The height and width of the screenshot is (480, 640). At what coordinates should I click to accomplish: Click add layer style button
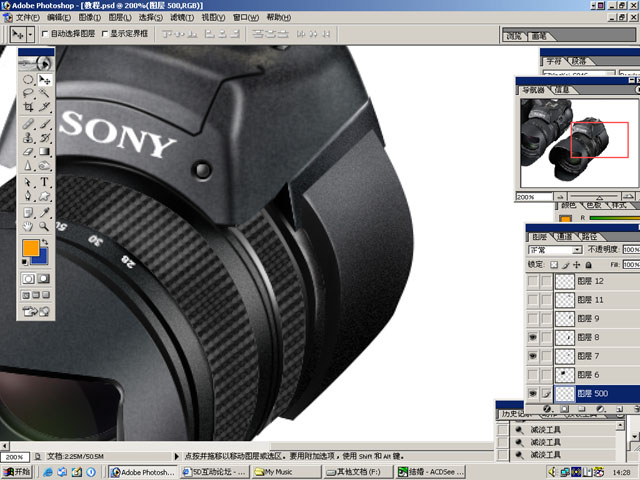(x=547, y=409)
